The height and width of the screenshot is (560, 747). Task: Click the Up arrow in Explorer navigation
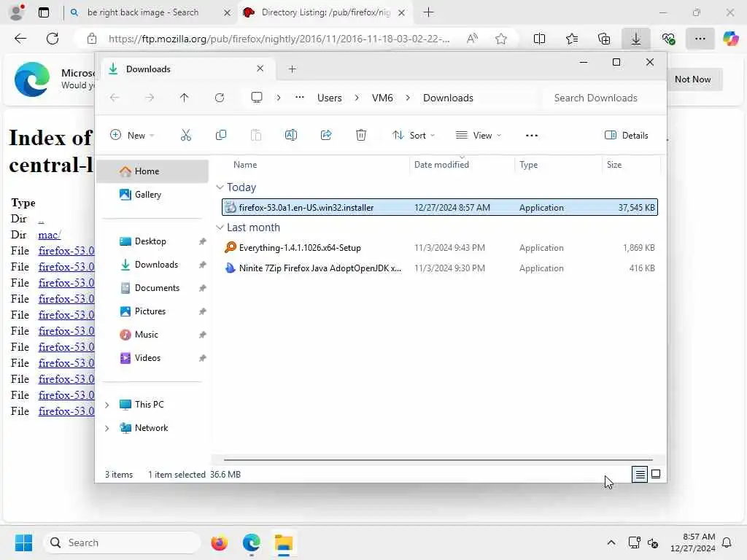click(x=185, y=98)
